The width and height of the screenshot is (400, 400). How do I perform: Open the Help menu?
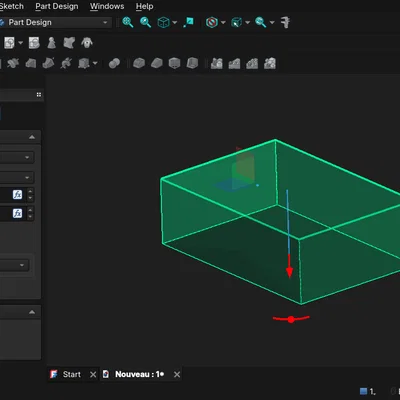pos(144,6)
